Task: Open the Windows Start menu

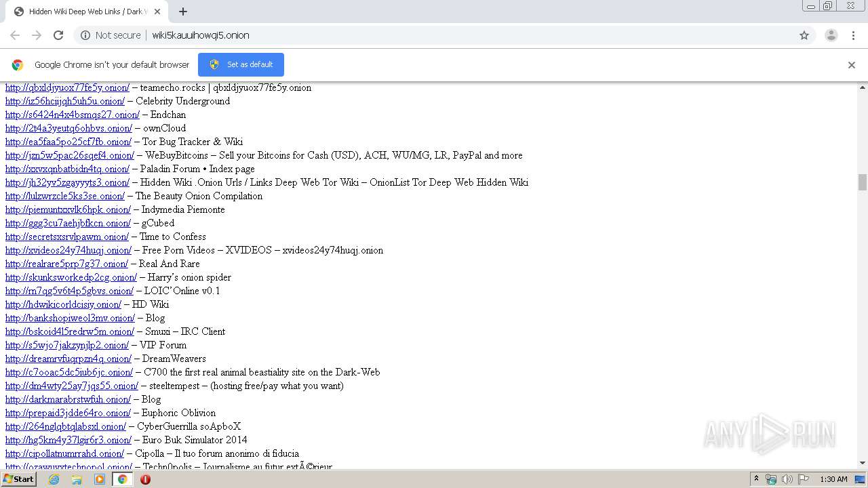Action: 19,479
